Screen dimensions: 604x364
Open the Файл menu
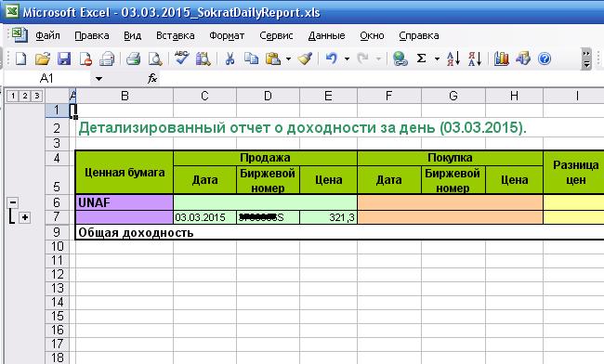[47, 36]
